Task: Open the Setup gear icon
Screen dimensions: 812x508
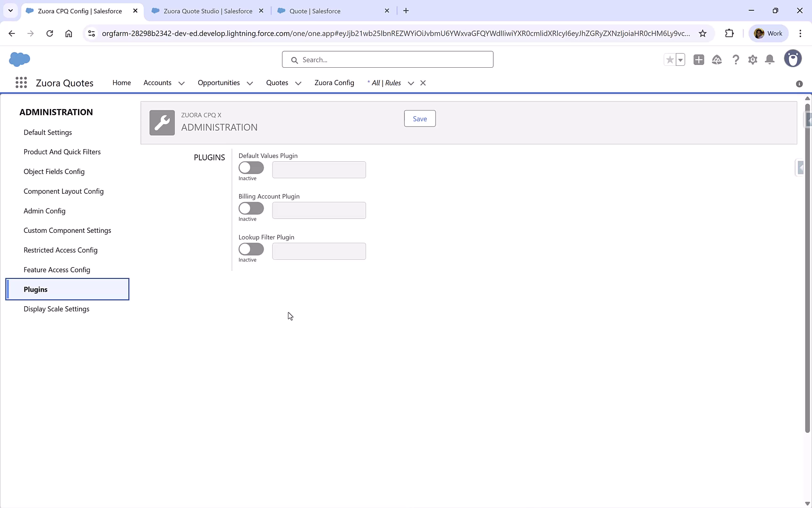Action: 752,60
